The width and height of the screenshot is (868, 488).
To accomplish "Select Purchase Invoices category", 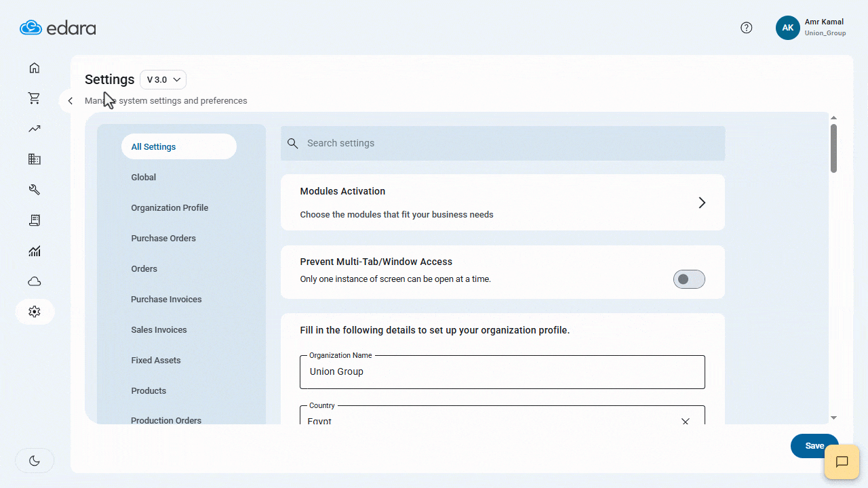I will [x=166, y=299].
